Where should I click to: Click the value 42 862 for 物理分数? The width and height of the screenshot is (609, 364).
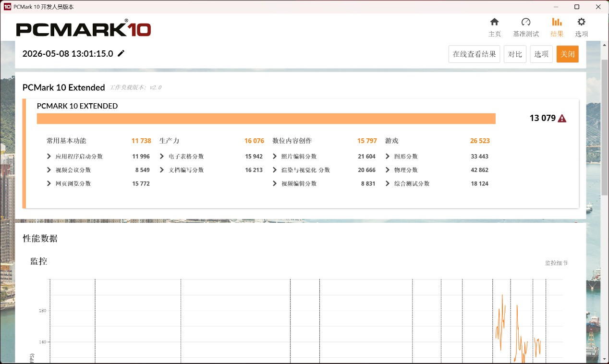click(479, 170)
